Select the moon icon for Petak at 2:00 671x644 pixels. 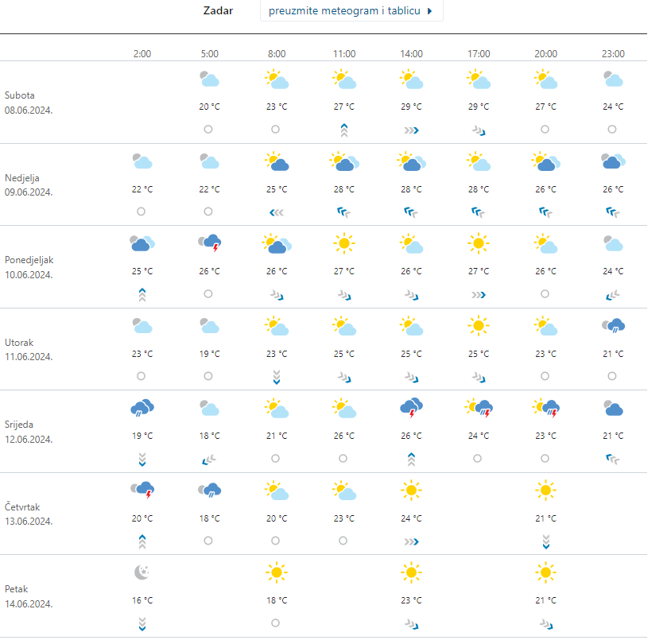point(142,572)
